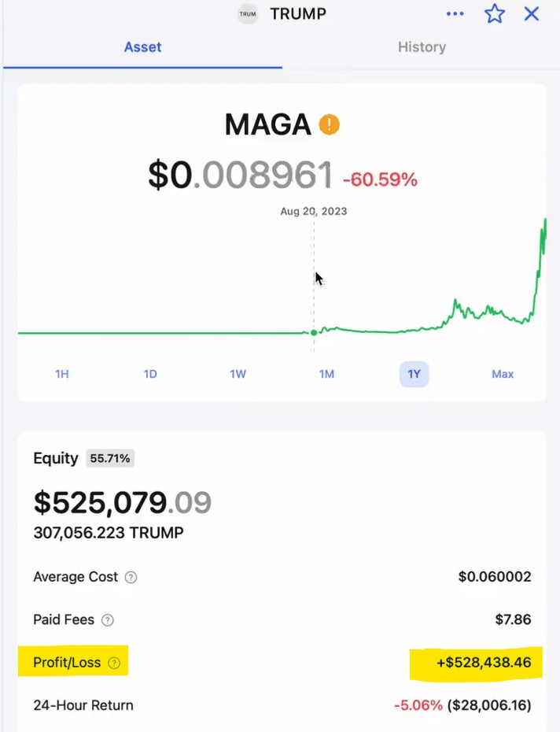Open the Profit/Loss help icon
Screen dimensions: 560x732
114,663
